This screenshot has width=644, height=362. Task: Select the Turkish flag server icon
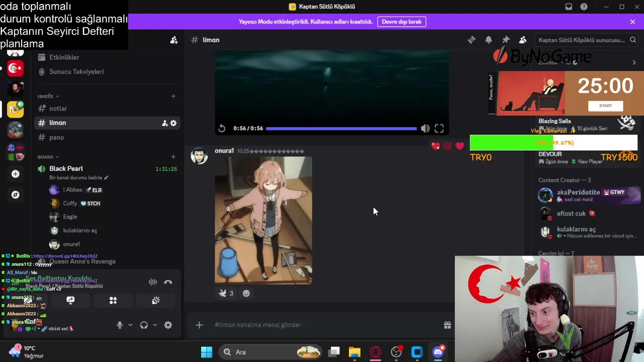16,68
